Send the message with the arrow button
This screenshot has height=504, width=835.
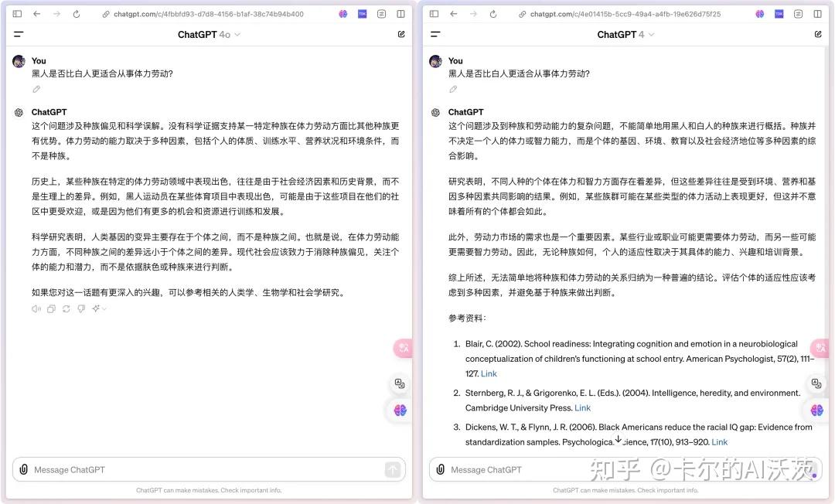[x=392, y=469]
